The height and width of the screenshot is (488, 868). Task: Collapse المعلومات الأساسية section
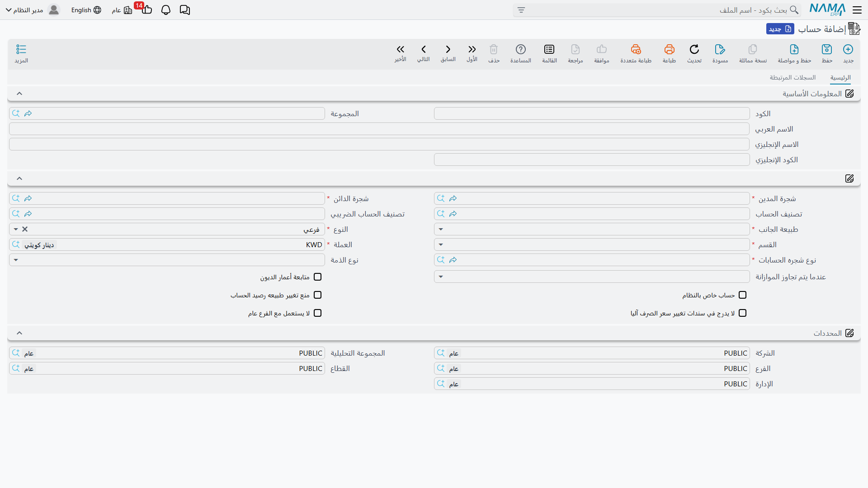coord(19,94)
